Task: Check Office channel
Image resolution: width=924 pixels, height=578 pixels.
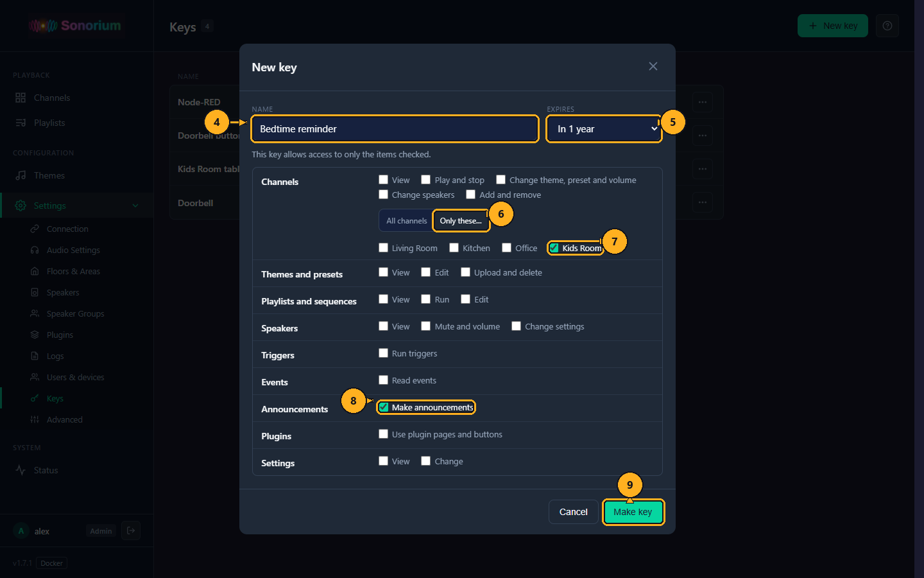Action: [506, 248]
